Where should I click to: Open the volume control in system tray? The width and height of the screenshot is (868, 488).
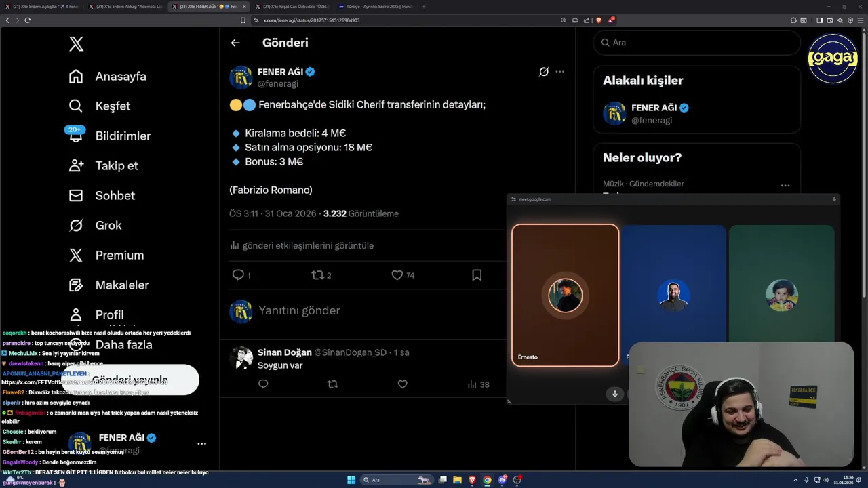pos(825,480)
